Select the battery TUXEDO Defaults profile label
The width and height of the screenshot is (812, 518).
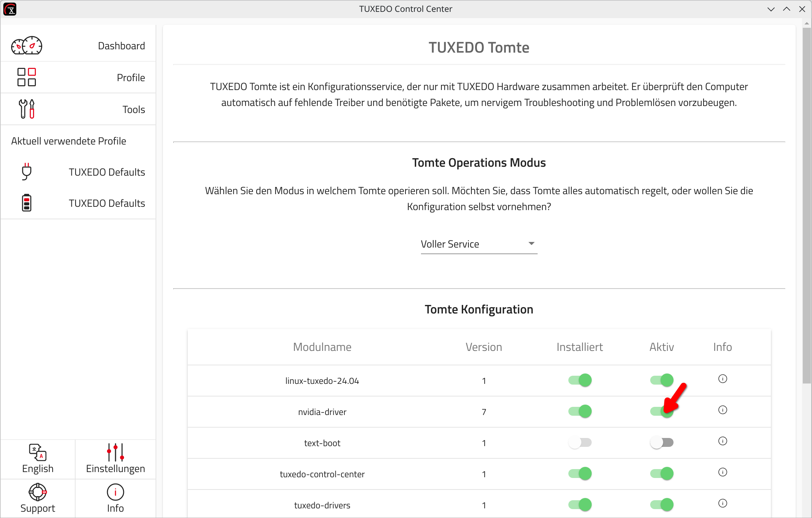coord(107,203)
